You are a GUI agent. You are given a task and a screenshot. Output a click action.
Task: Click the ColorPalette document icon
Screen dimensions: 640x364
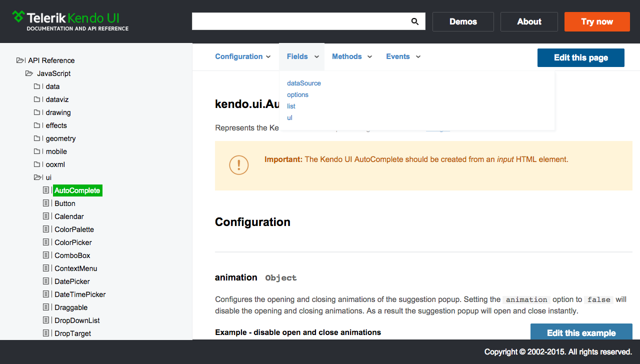click(x=46, y=229)
